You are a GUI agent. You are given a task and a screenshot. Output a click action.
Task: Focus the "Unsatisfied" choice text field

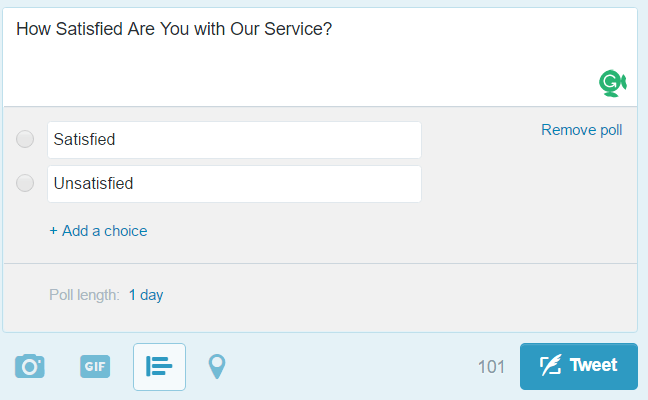point(234,184)
